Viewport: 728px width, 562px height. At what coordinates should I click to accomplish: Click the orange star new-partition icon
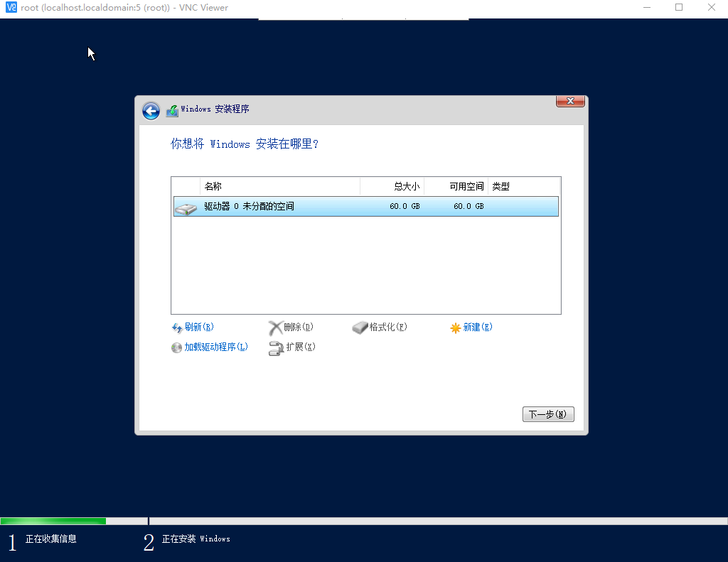click(x=456, y=328)
